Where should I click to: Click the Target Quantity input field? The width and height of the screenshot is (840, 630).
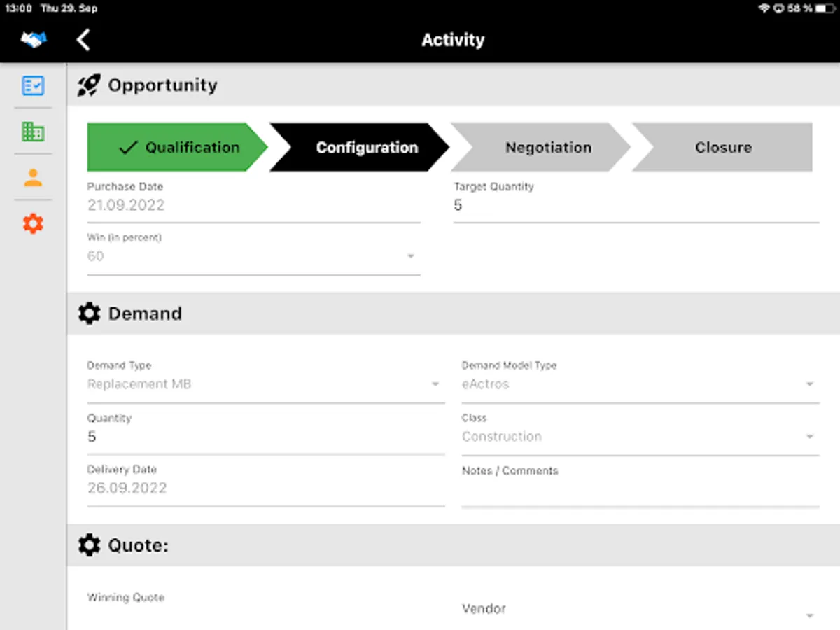(x=636, y=206)
